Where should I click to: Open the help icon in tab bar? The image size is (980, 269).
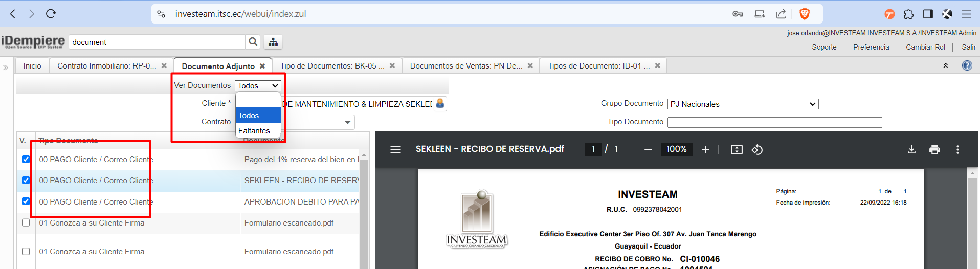[x=967, y=65]
